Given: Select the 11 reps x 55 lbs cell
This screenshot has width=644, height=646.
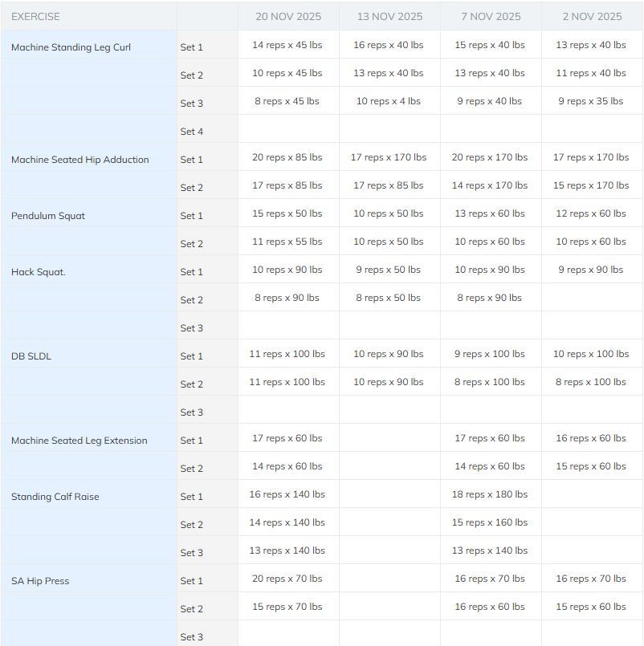Looking at the screenshot, I should click(287, 242).
